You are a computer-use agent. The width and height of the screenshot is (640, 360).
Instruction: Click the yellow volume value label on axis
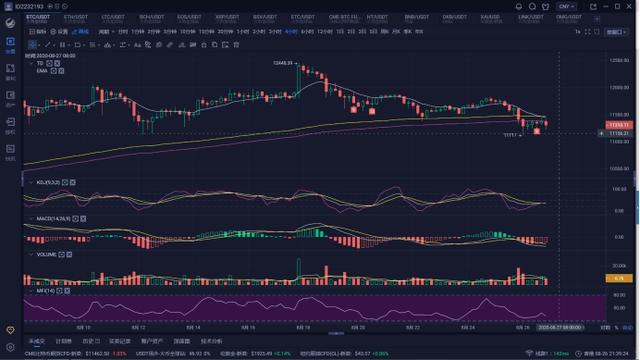(619, 278)
